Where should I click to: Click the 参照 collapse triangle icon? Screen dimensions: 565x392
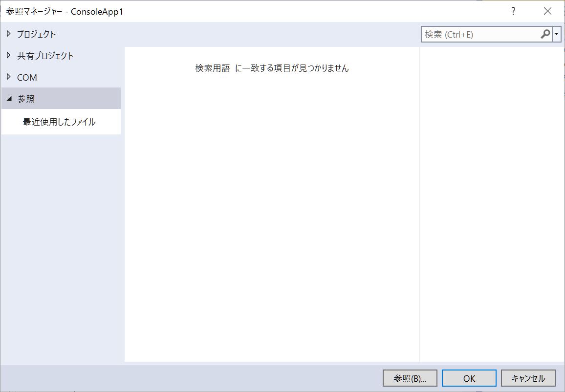pyautogui.click(x=9, y=98)
